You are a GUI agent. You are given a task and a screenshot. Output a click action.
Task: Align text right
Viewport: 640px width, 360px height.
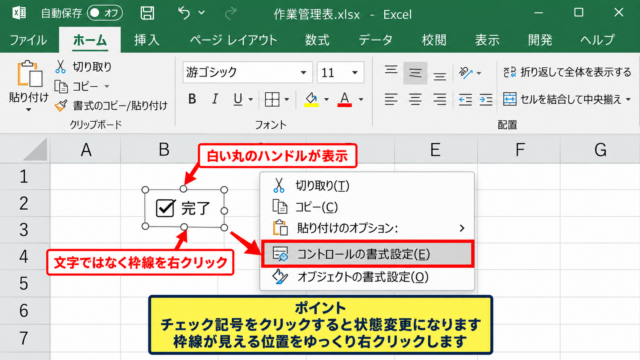(x=440, y=99)
